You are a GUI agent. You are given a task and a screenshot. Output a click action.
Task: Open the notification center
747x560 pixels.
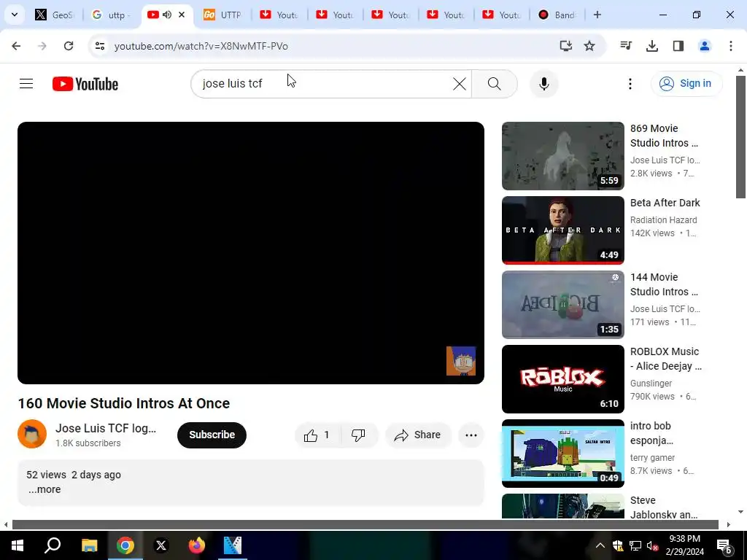724,545
